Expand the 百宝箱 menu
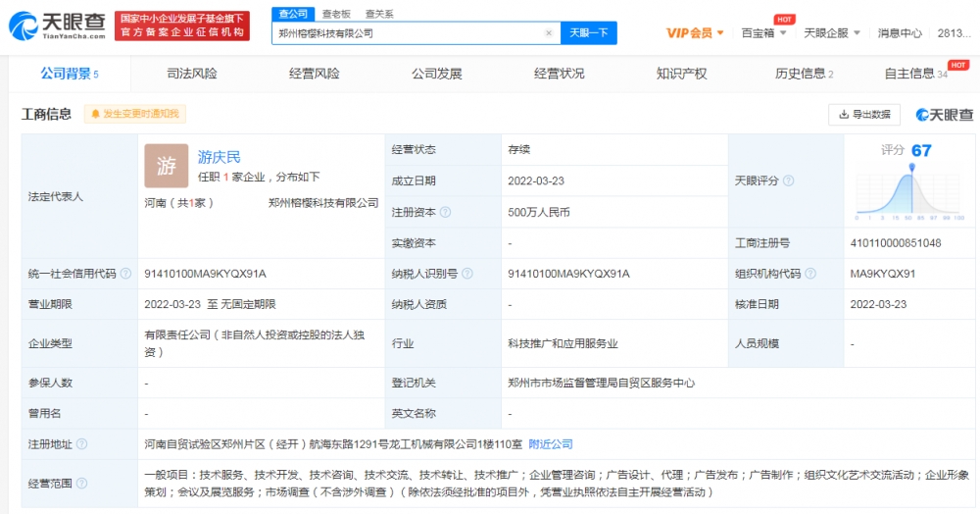The width and height of the screenshot is (980, 514). click(763, 33)
